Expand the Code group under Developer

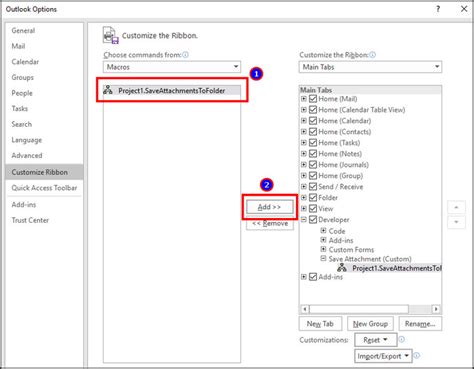point(323,231)
